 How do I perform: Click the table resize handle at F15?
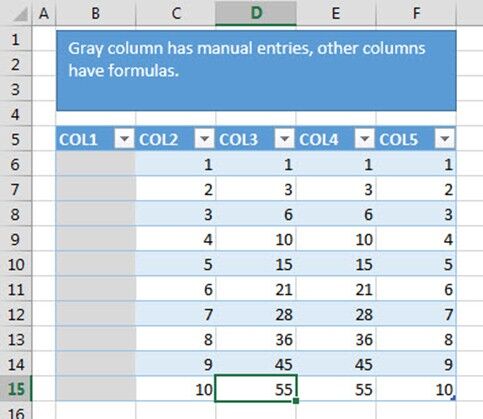(453, 398)
